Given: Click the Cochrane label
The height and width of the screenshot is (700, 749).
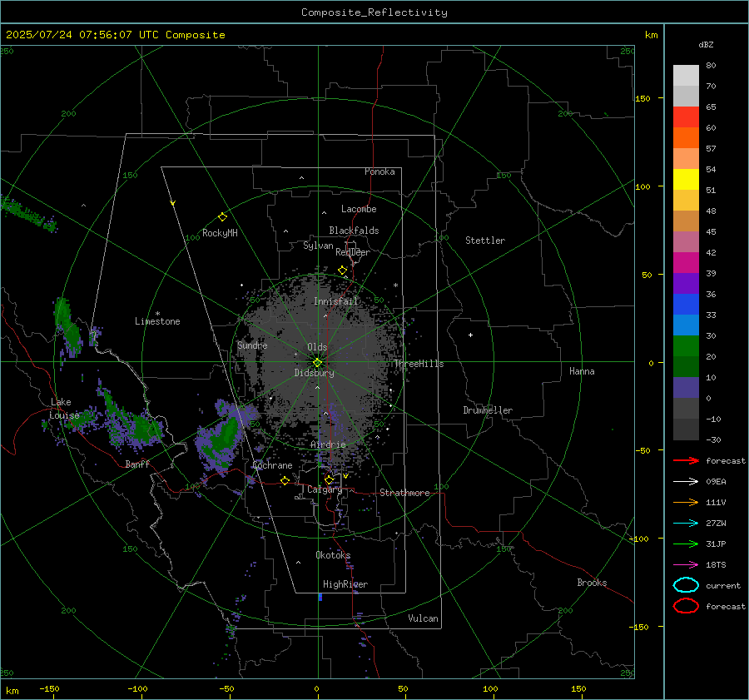Looking at the screenshot, I should pos(272,465).
